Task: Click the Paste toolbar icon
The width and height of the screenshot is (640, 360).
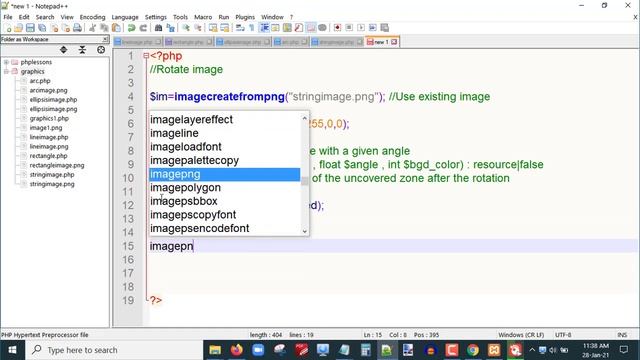Action: click(x=116, y=28)
